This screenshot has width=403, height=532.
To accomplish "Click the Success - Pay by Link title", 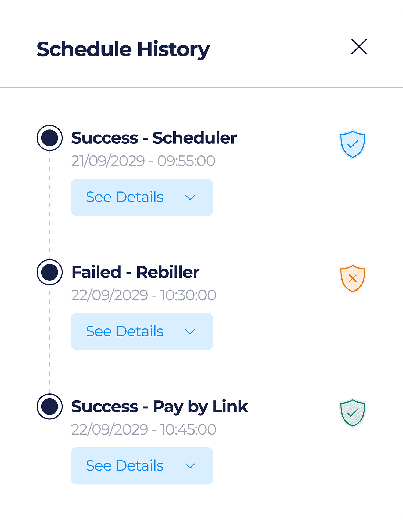I will (160, 407).
